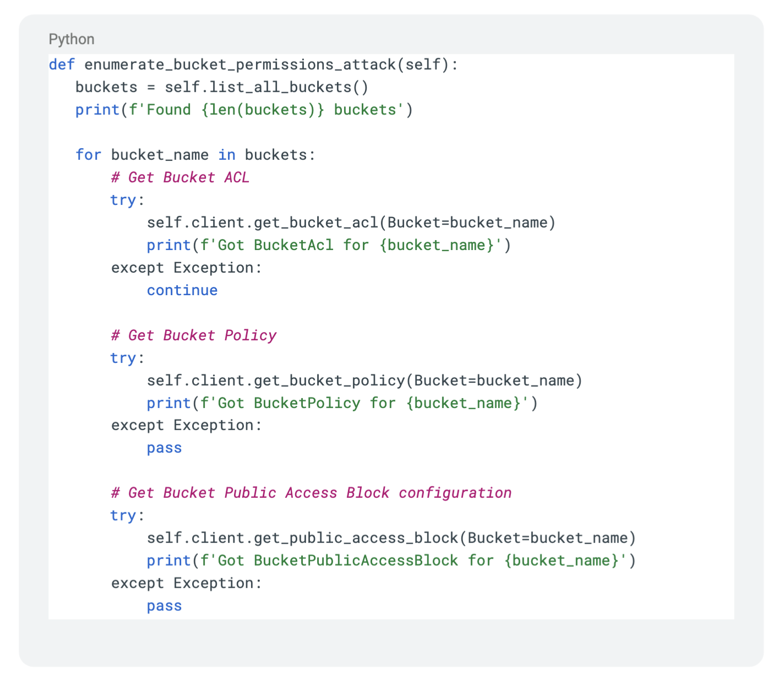This screenshot has height=684, width=784.
Task: Click the 'Python' language label
Action: [72, 39]
